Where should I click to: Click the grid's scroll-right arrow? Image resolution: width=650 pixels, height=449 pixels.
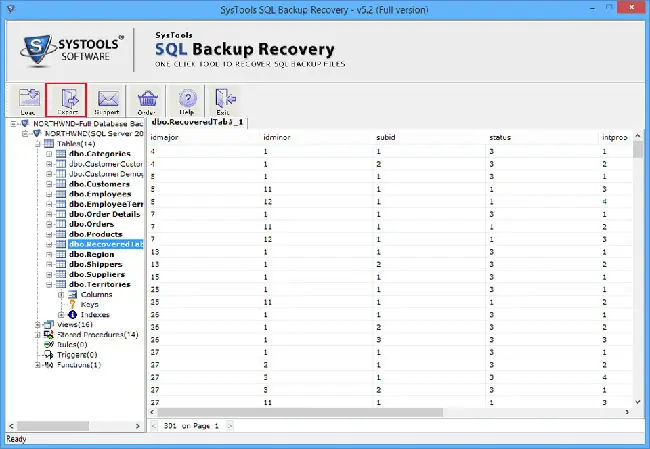tap(627, 412)
